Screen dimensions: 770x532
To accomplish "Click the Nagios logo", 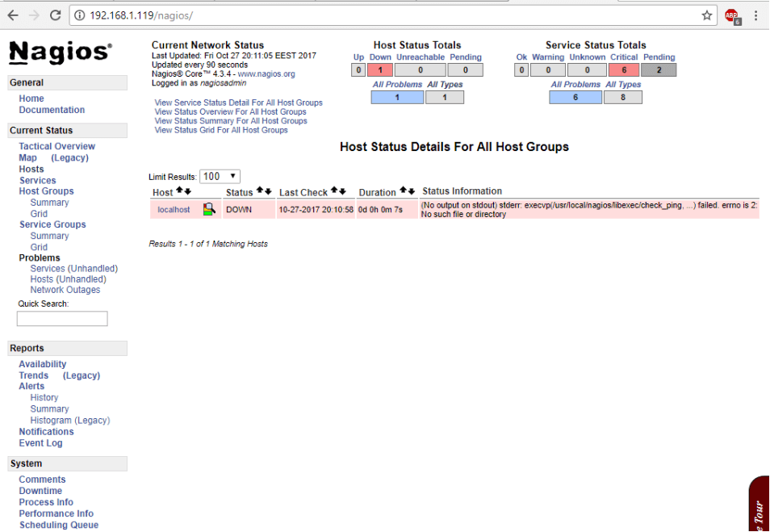I will tap(61, 52).
